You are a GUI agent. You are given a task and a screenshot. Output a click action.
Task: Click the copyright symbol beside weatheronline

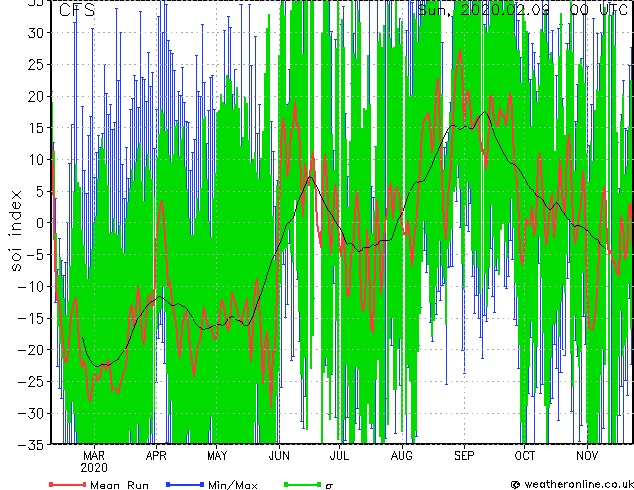click(516, 485)
